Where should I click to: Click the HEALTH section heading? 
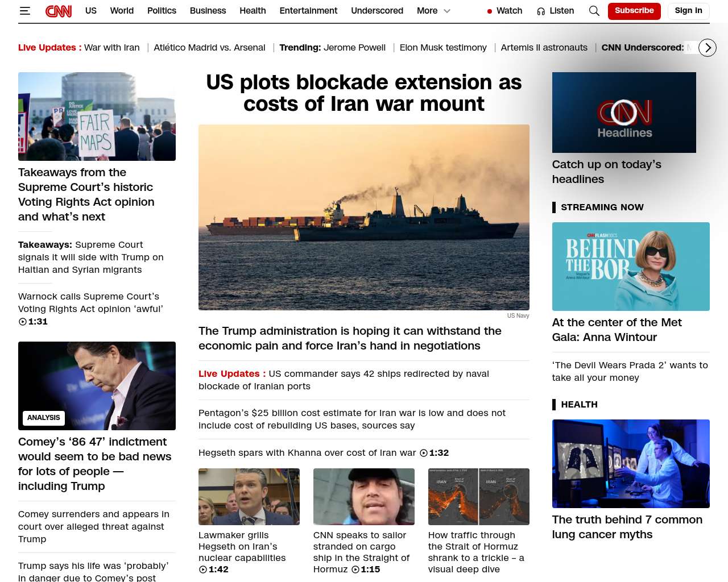pyautogui.click(x=579, y=405)
